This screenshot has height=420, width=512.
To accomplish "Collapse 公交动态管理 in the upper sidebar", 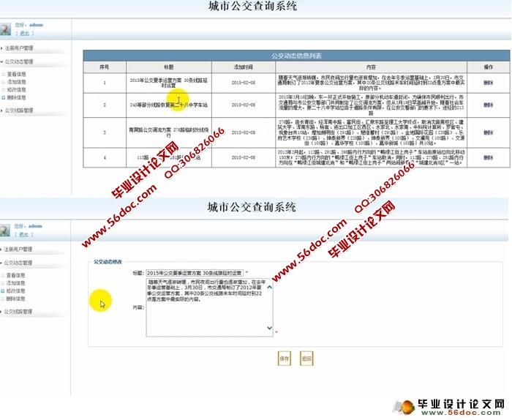I will [20, 62].
